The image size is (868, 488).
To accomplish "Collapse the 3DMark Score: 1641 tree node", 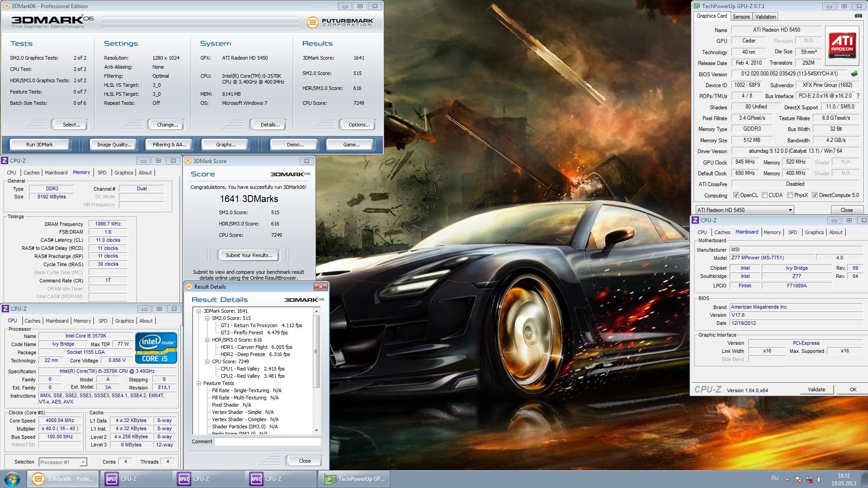I will (x=199, y=311).
